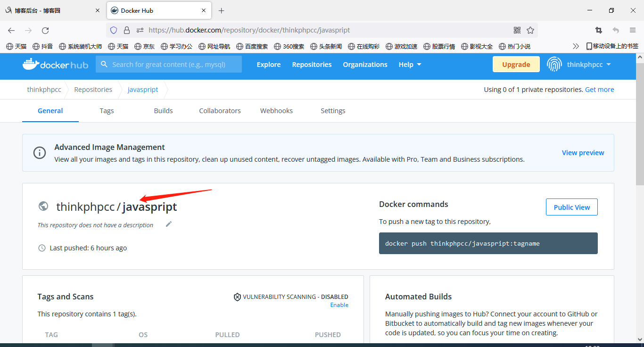Open Repositories in the top navigation

(x=312, y=65)
